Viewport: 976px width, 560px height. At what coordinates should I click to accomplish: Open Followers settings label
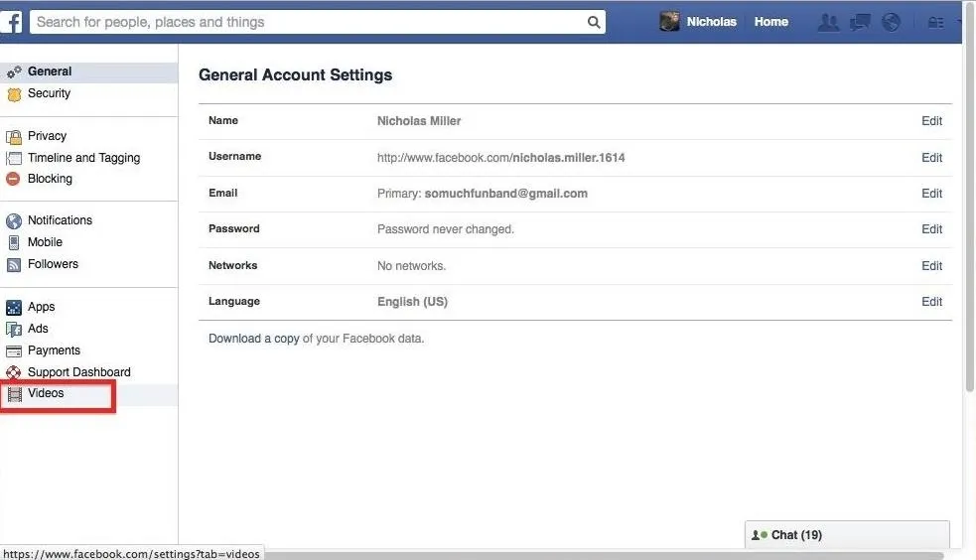(53, 264)
